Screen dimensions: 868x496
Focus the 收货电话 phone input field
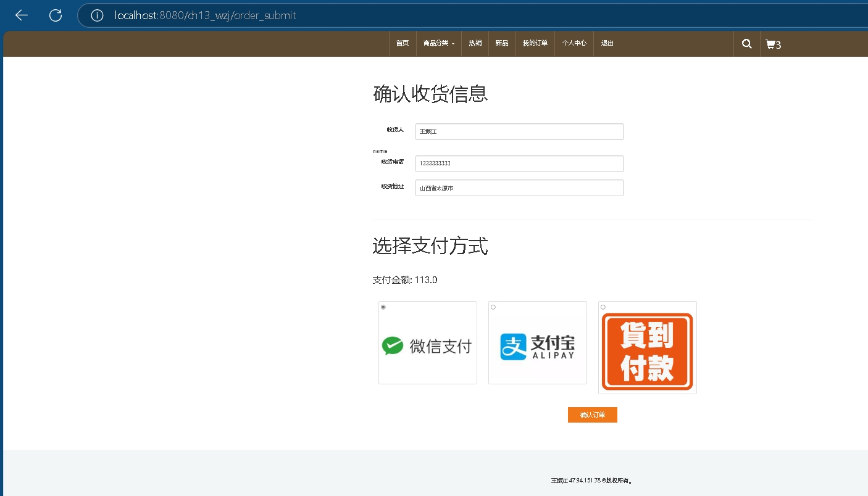(519, 163)
